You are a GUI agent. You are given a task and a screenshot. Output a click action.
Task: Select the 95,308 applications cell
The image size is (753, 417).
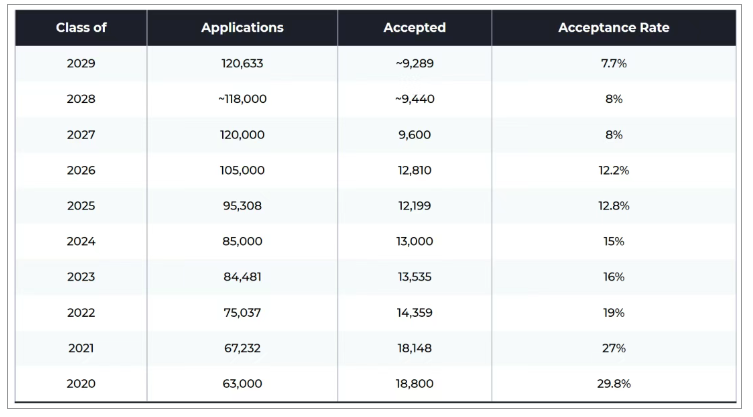(x=242, y=206)
